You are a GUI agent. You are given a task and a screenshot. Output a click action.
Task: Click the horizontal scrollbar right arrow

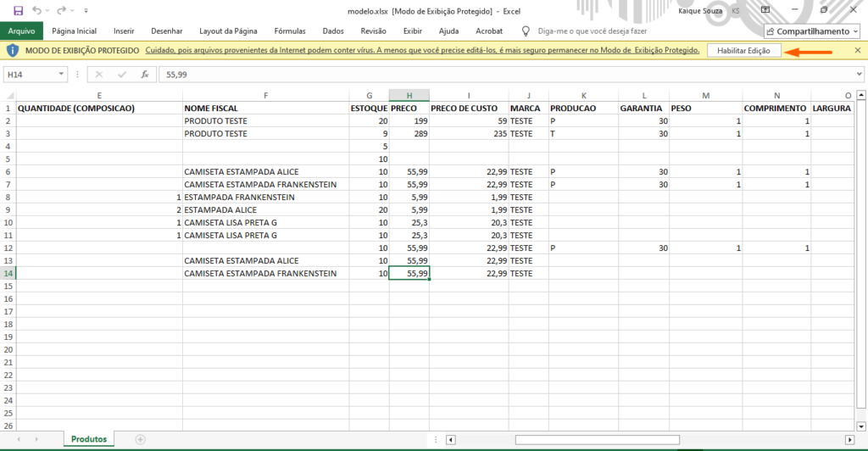tap(849, 439)
